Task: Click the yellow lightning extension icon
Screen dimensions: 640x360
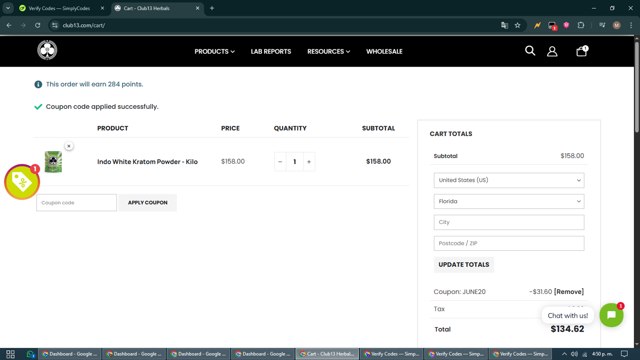Action: coord(537,25)
